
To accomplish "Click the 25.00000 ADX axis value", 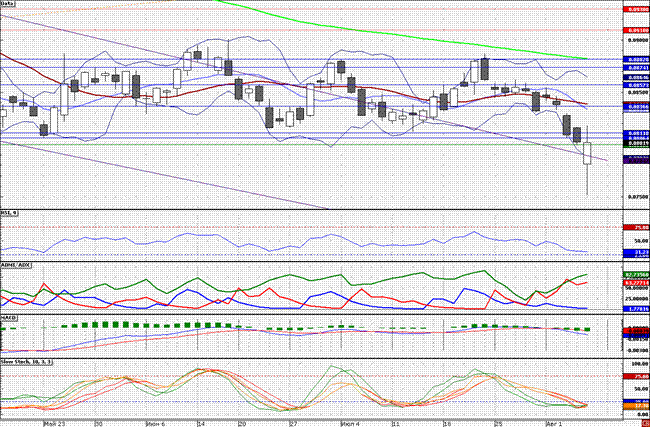I will point(638,298).
